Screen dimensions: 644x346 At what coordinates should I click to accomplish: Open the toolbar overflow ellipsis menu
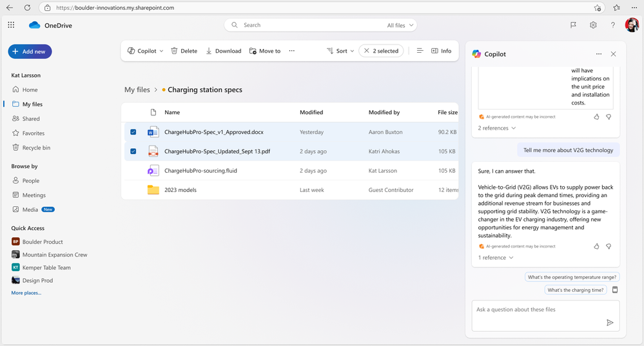(x=291, y=51)
